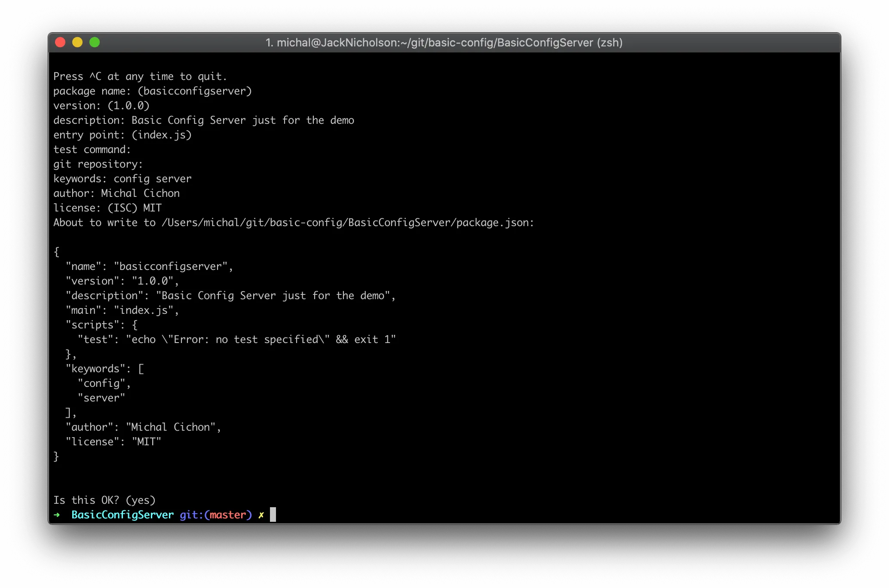Image resolution: width=889 pixels, height=588 pixels.
Task: Click 'keywords: config server' line
Action: point(123,179)
